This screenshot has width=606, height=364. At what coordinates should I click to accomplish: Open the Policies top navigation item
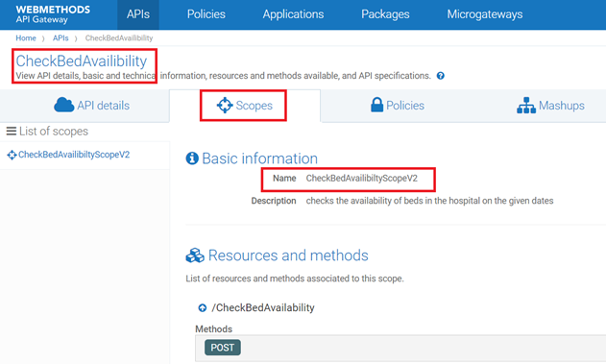pos(206,14)
